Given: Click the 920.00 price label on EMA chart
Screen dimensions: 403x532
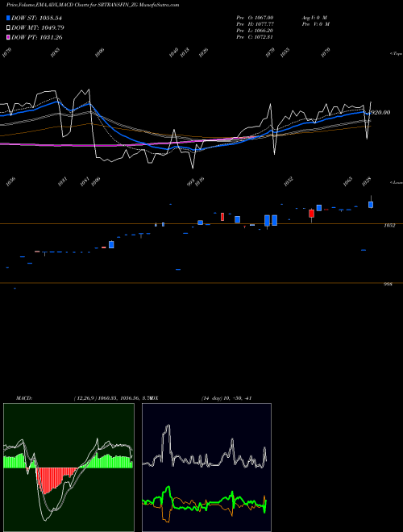Looking at the screenshot, I should click(380, 112).
